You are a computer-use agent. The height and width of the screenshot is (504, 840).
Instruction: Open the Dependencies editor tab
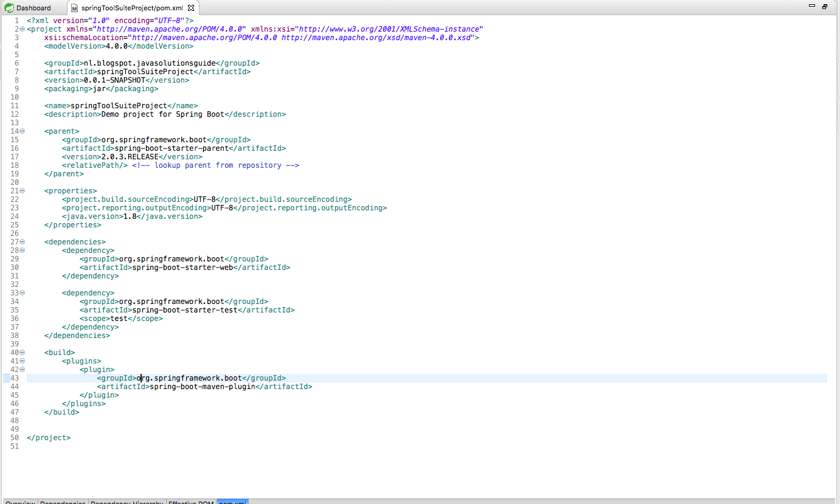63,502
